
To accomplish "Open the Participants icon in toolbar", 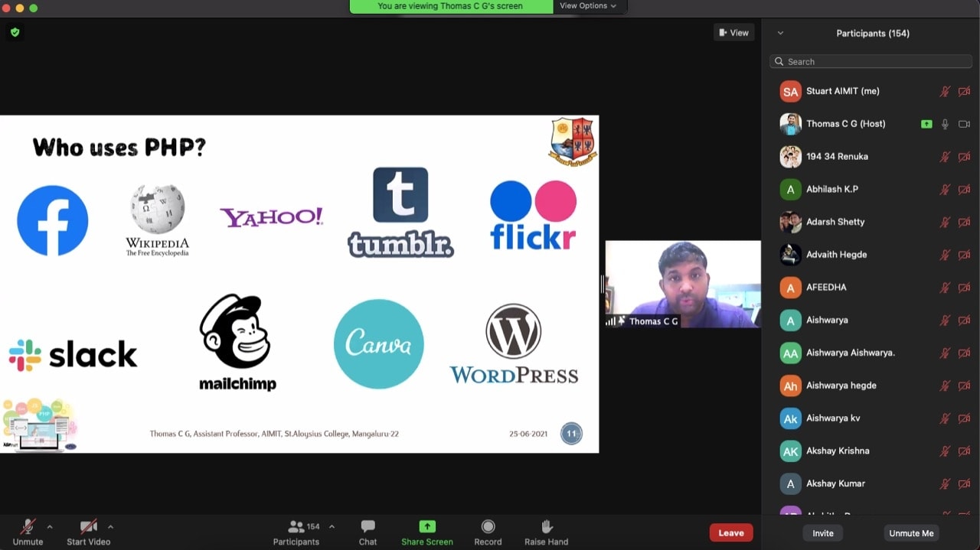I will [296, 526].
